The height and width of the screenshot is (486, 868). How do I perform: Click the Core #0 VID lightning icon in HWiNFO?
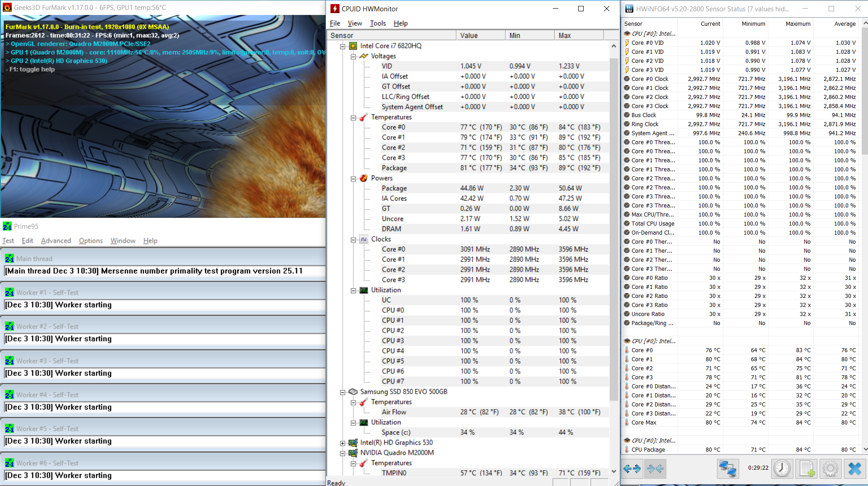coord(627,43)
